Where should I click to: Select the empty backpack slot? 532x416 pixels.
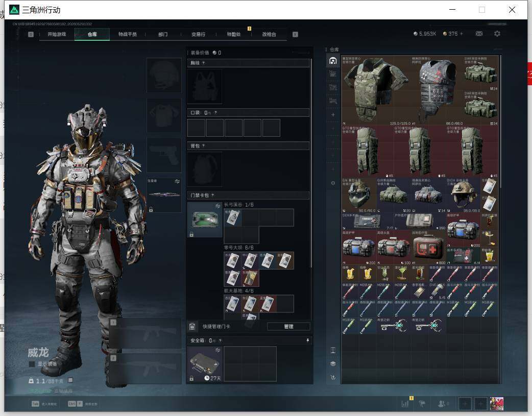pos(205,169)
